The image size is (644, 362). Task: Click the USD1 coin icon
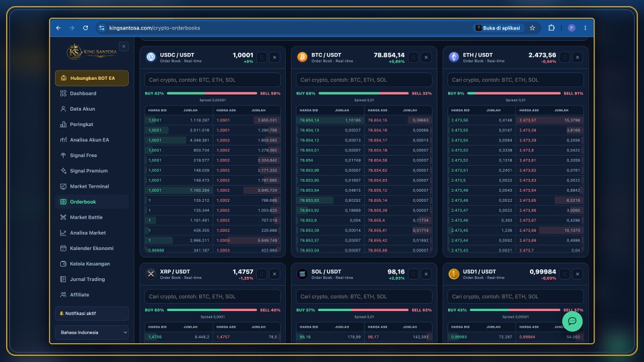454,274
